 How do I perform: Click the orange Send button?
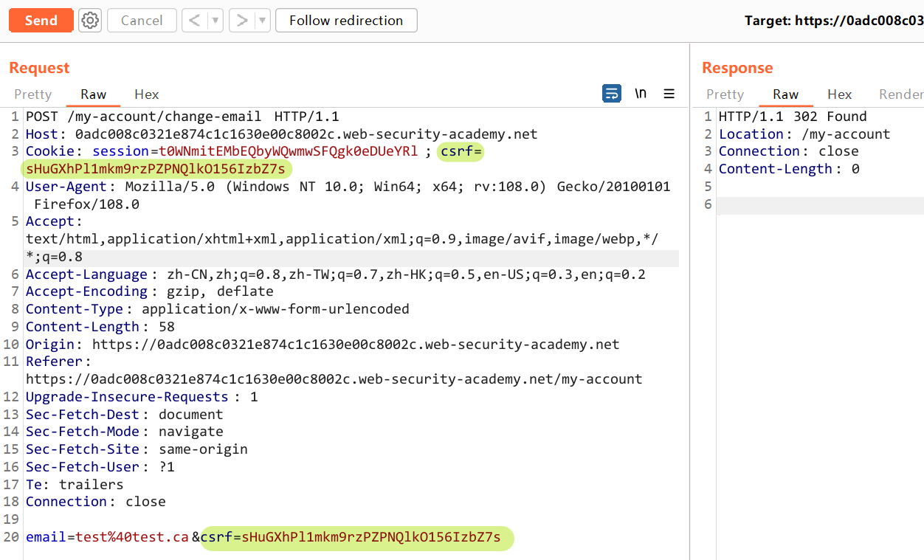coord(41,21)
